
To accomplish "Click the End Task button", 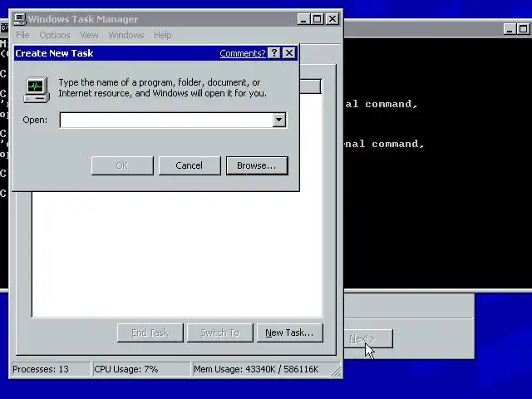I will tap(150, 332).
